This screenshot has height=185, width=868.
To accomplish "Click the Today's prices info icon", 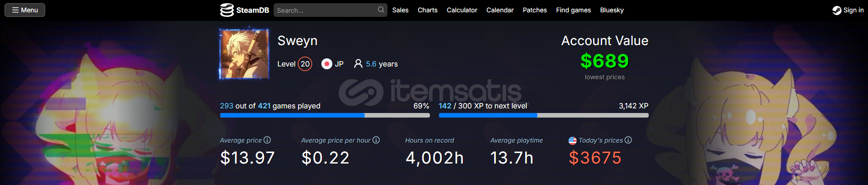I will 628,140.
